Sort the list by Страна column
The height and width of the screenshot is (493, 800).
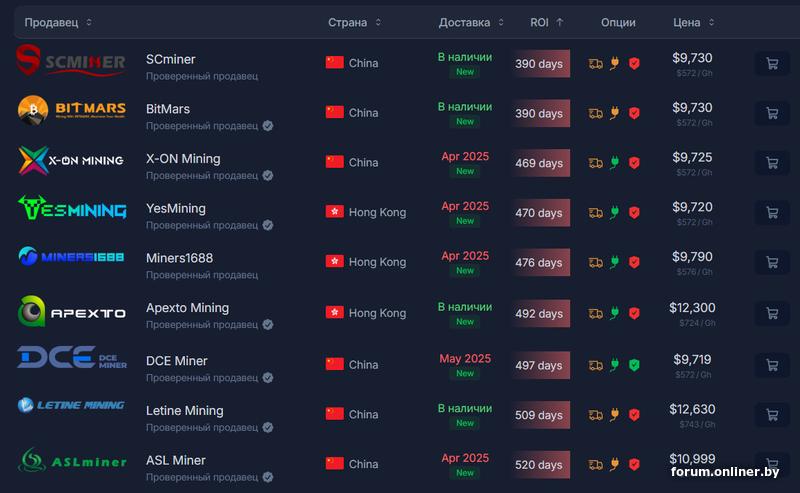(x=355, y=22)
